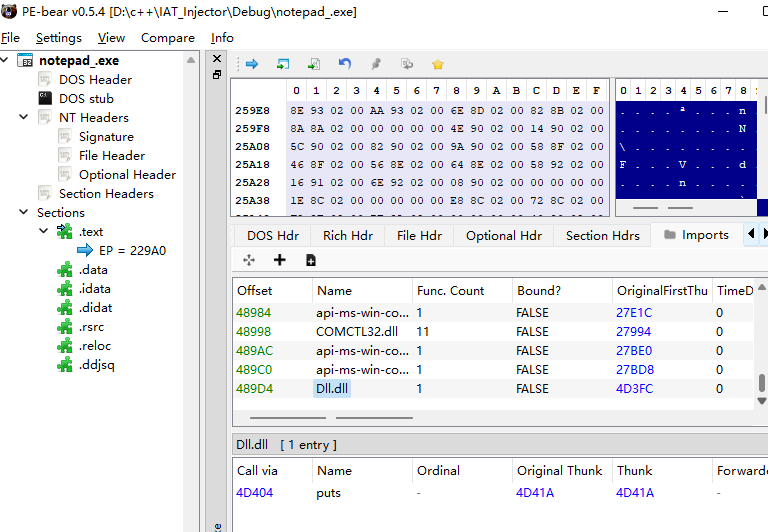Screen dimensions: 768x532
Task: Switch to the Section Hdrs tab
Action: [602, 236]
